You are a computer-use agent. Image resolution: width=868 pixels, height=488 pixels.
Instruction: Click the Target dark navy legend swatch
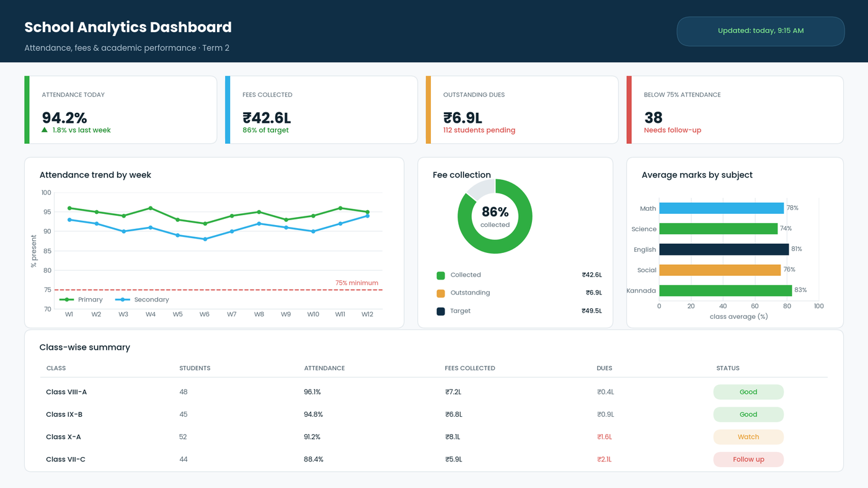[x=441, y=311]
